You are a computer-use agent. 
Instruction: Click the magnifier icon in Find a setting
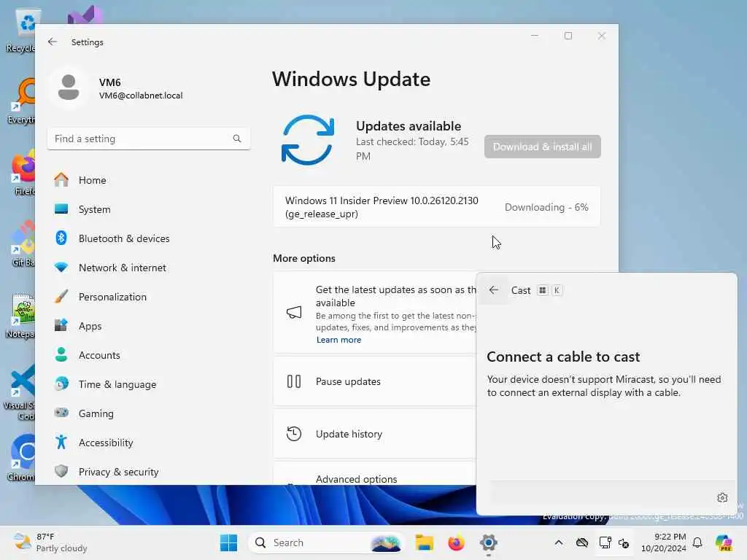[x=237, y=139]
